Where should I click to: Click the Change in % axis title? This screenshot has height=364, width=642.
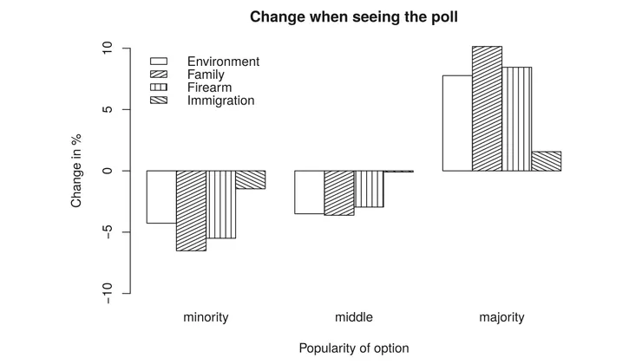(x=76, y=170)
